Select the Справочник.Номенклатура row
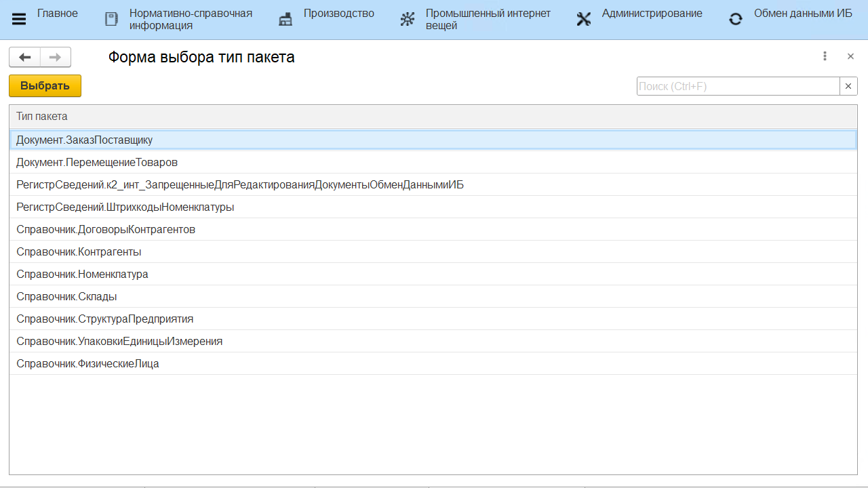Viewport: 868px width, 488px height. click(x=82, y=274)
